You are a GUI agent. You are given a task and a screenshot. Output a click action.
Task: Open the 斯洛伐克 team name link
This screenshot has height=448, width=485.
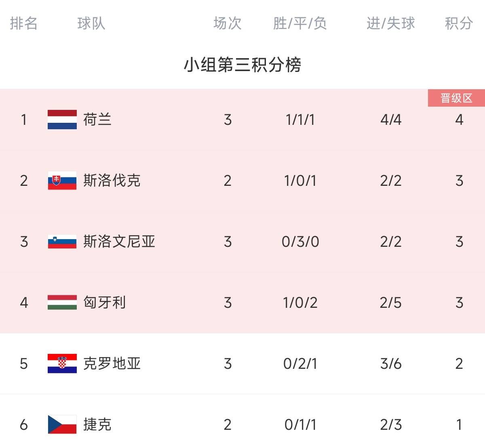click(x=112, y=181)
